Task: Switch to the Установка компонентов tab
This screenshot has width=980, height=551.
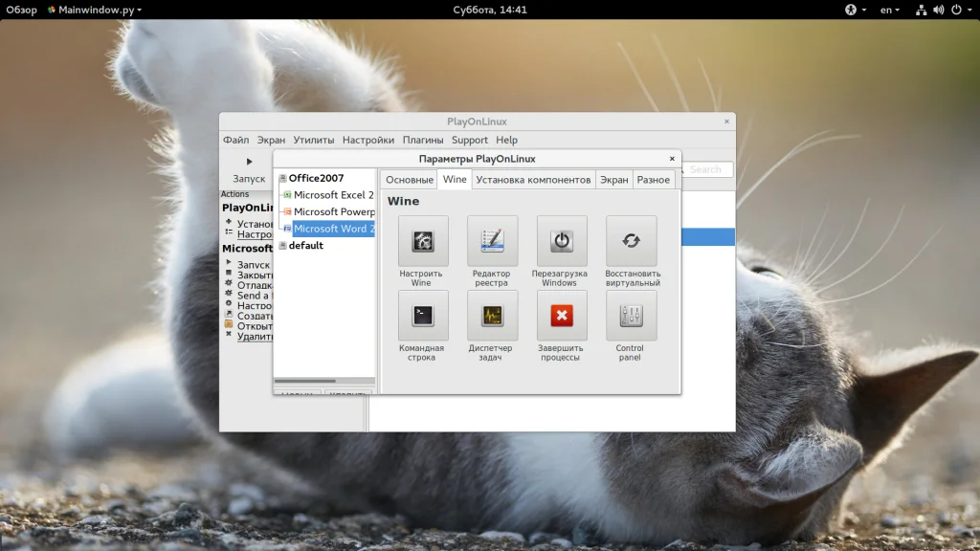Action: (533, 180)
